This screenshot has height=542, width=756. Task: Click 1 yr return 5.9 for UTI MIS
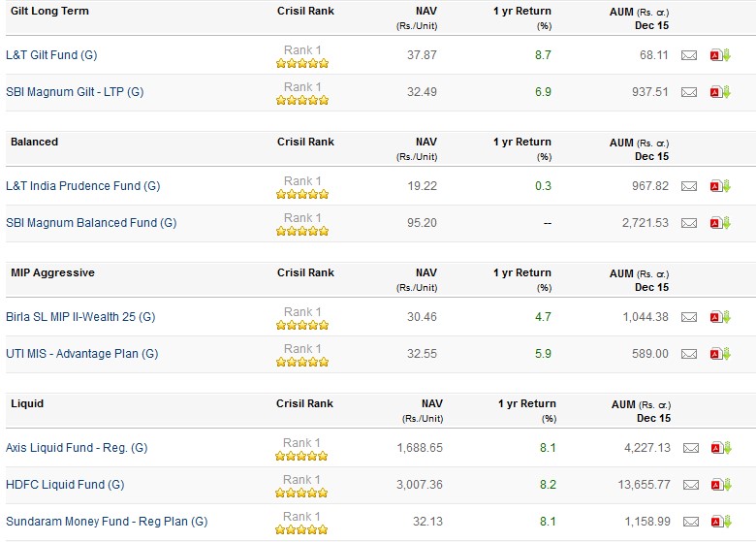543,354
